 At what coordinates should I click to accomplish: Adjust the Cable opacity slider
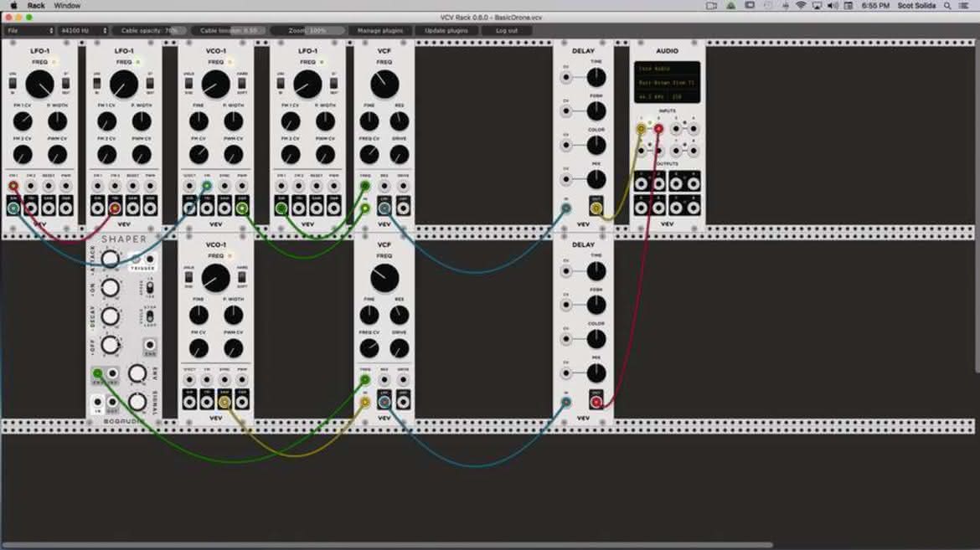[x=150, y=31]
